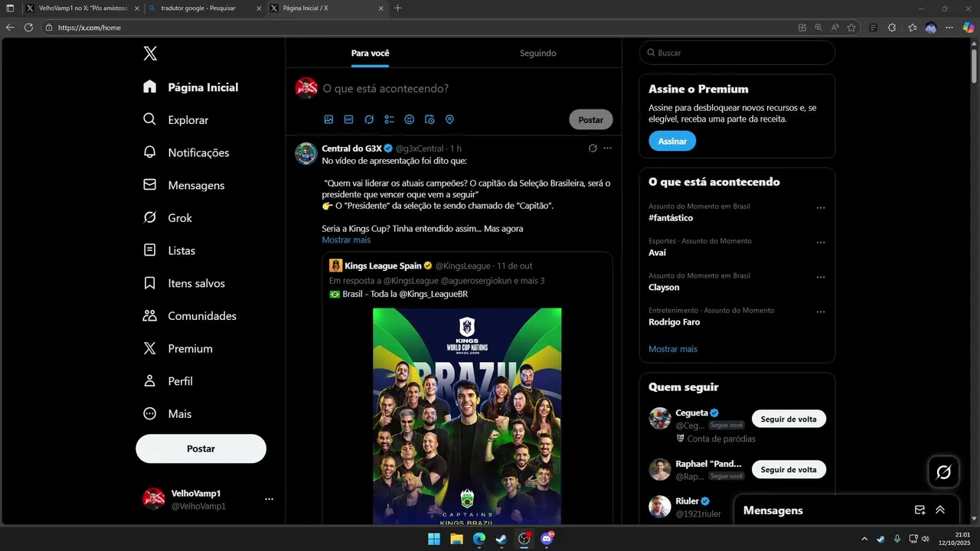The width and height of the screenshot is (980, 551).
Task: Reload the page in browser
Action: point(28,27)
